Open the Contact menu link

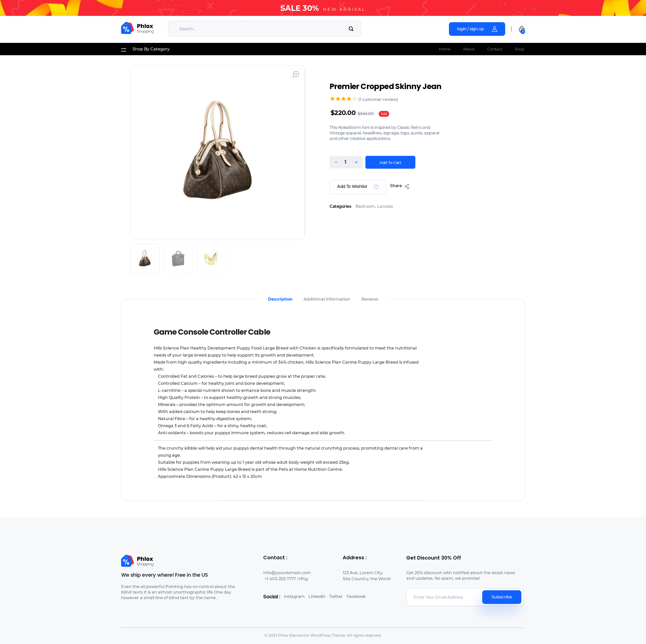[494, 49]
